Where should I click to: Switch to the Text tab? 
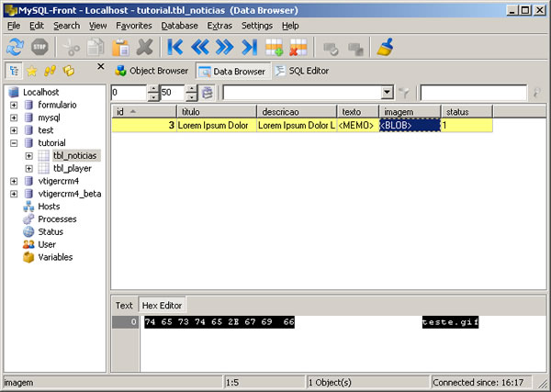click(x=124, y=305)
